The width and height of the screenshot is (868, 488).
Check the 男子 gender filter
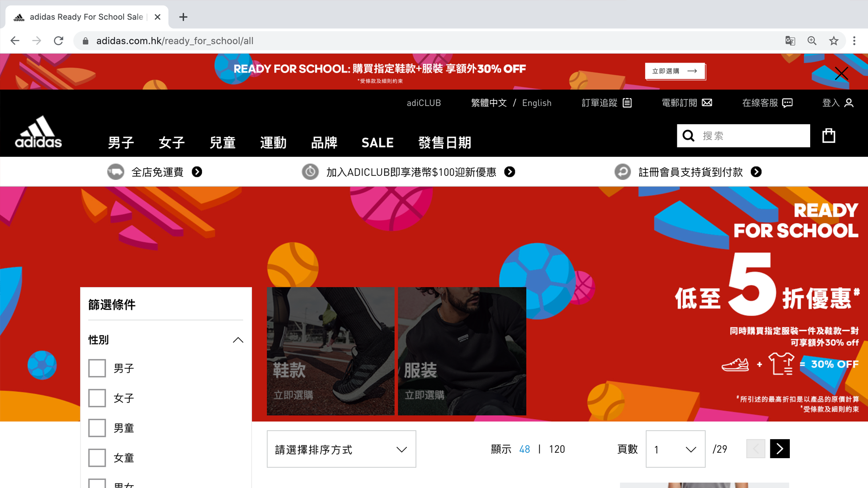coord(97,368)
